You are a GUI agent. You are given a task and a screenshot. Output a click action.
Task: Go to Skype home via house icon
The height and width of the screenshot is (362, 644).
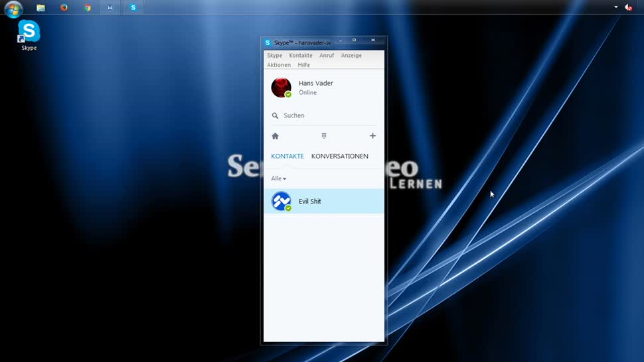275,136
